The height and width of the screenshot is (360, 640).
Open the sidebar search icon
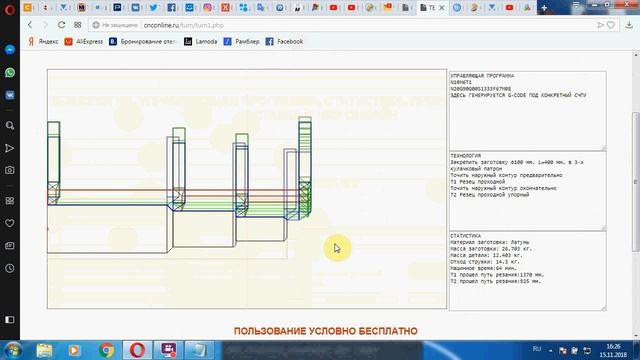tap(10, 125)
